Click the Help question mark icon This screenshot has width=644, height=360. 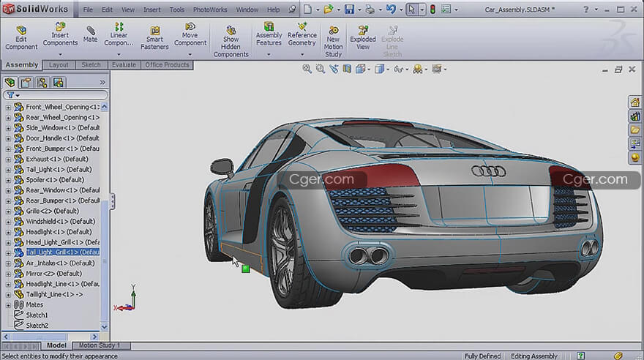585,9
